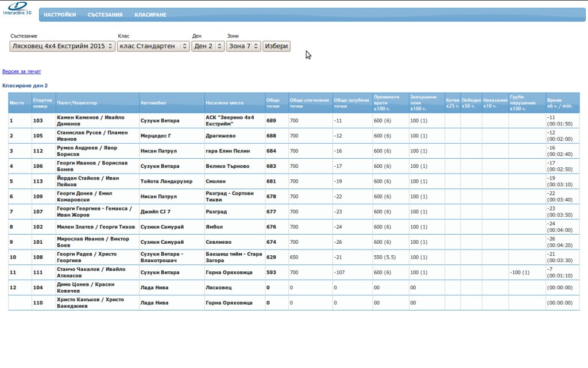Click the Автомобил column header

coord(172,103)
